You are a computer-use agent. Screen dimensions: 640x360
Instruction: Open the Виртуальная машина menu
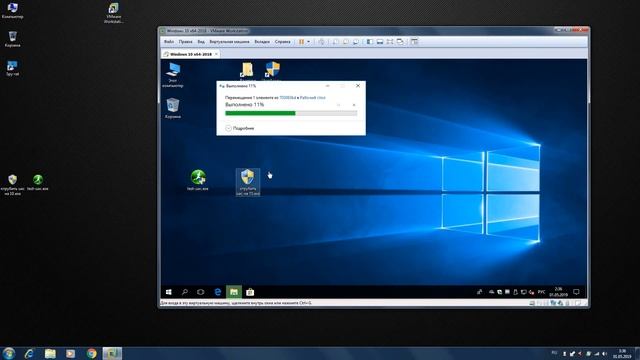(229, 42)
